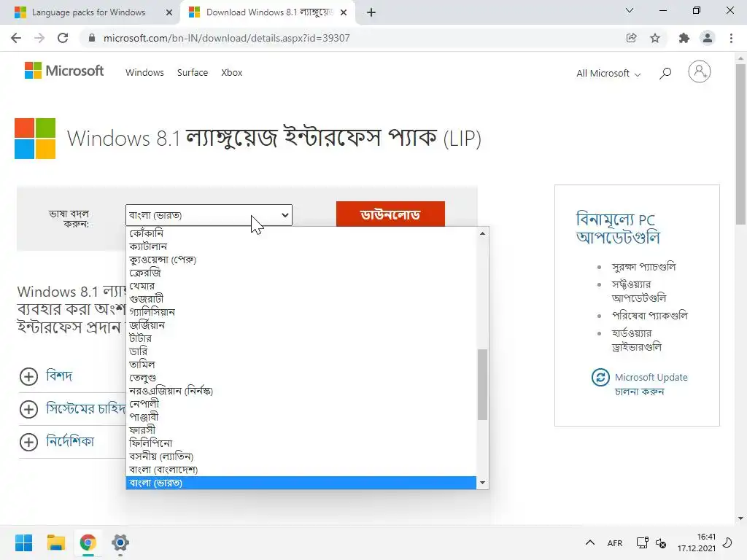Screen dimensions: 747x560
Task: Expand the All Microsoft menu
Action: click(608, 74)
